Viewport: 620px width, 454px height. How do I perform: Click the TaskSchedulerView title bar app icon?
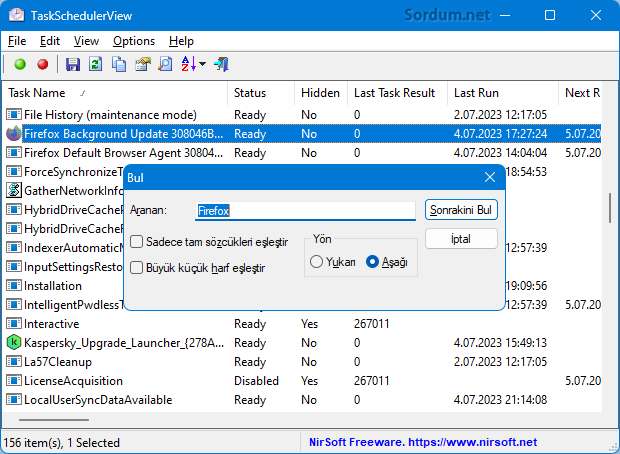pos(17,15)
